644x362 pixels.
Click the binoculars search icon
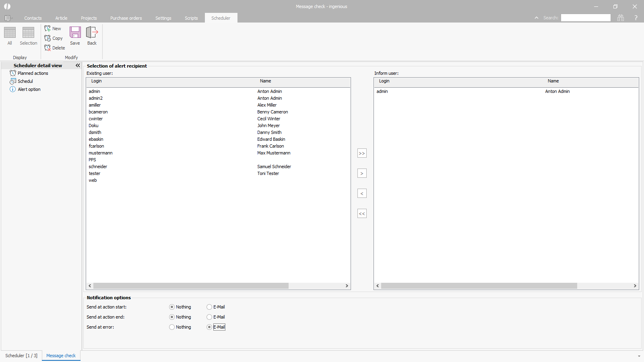coord(621,18)
